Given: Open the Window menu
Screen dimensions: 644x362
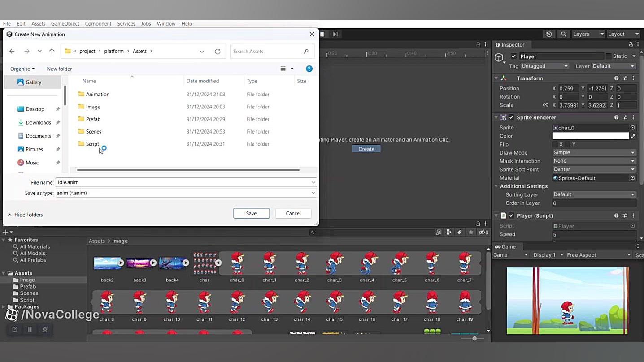Looking at the screenshot, I should [166, 24].
